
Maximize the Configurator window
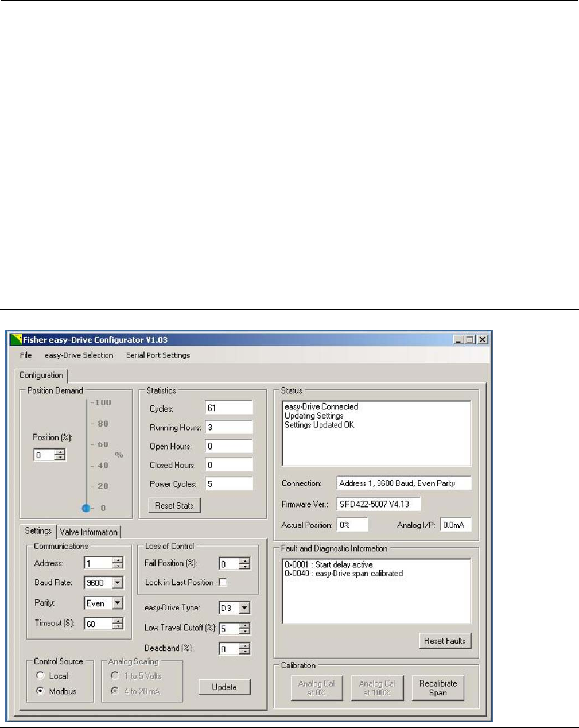tap(470, 340)
